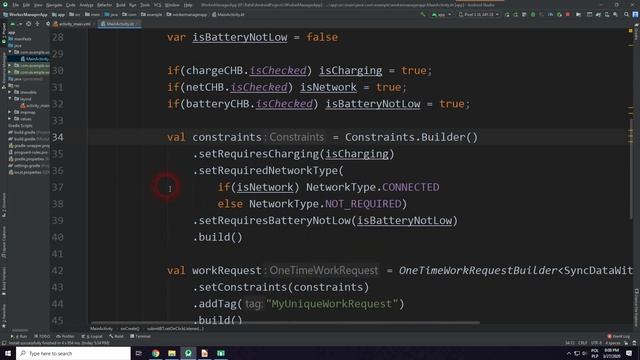Open the Event Log panel
The width and height of the screenshot is (640, 360).
pyautogui.click(x=619, y=336)
